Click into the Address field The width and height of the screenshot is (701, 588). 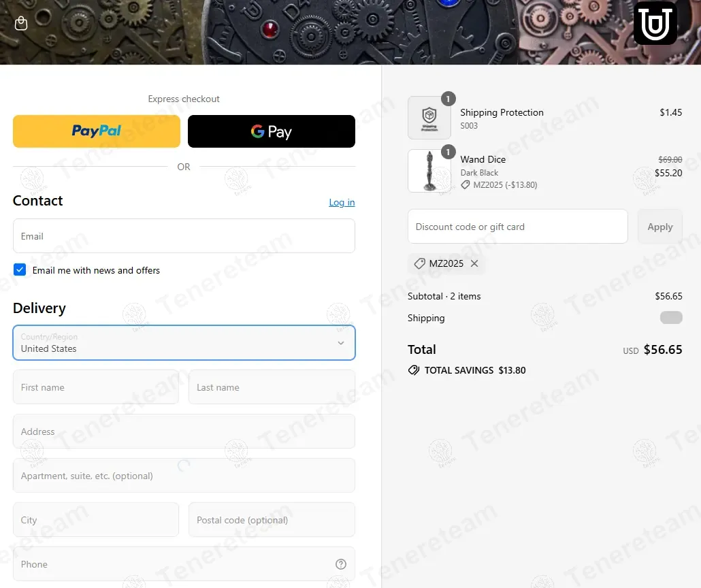184,431
